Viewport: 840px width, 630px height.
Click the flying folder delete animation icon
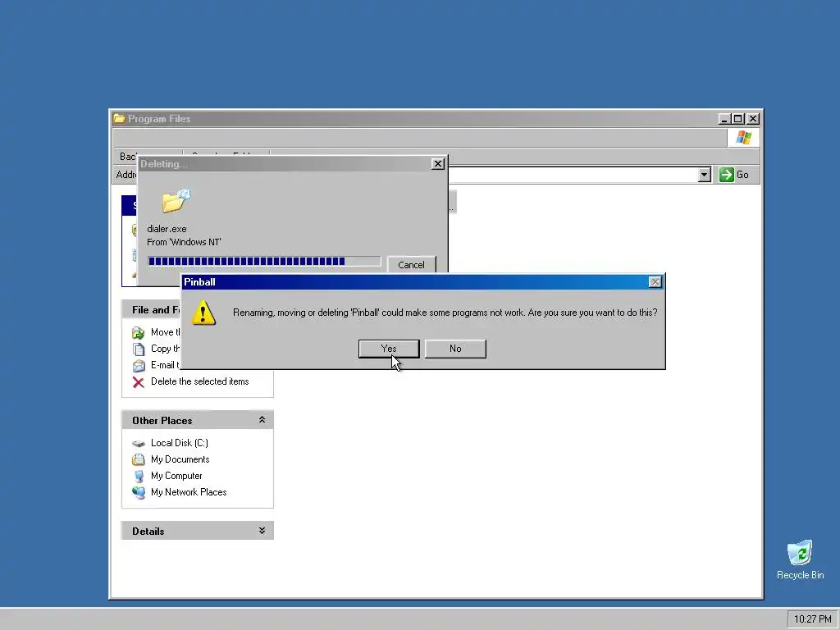click(177, 202)
